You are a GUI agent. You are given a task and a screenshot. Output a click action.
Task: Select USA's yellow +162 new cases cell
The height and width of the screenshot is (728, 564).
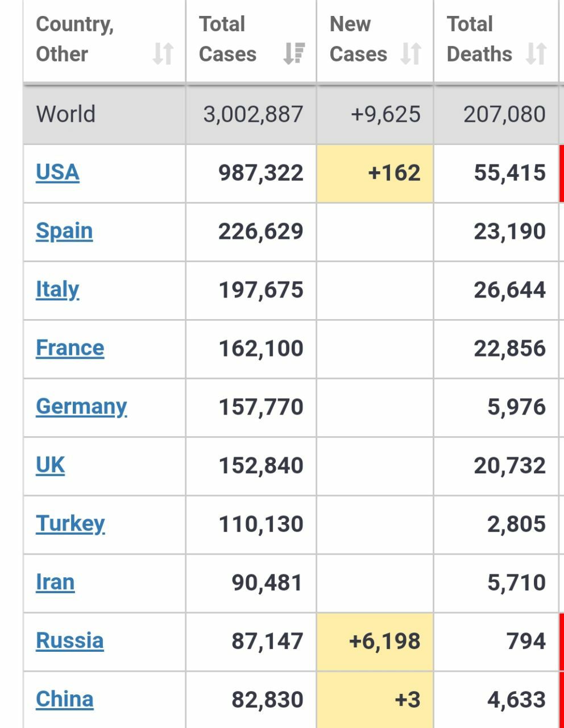pyautogui.click(x=375, y=173)
